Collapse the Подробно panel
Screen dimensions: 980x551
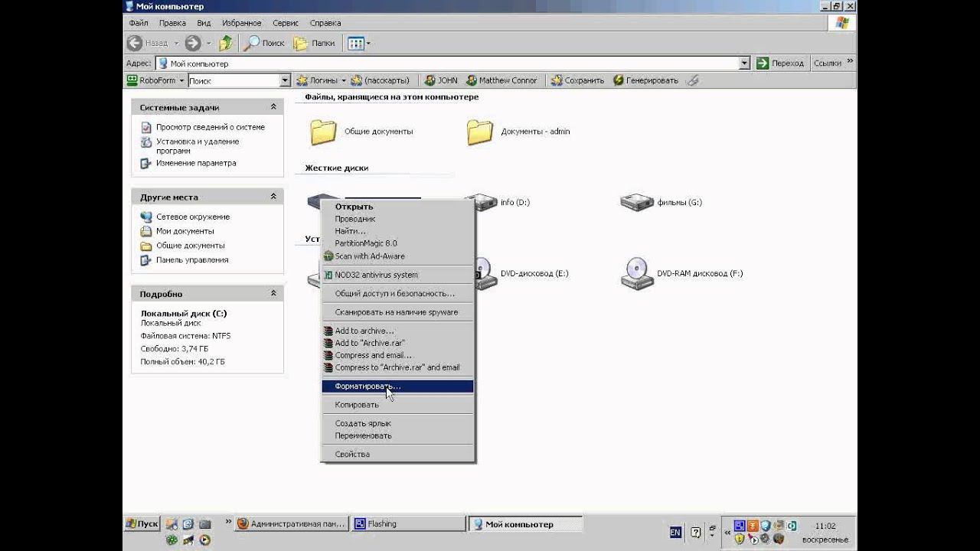coord(273,293)
